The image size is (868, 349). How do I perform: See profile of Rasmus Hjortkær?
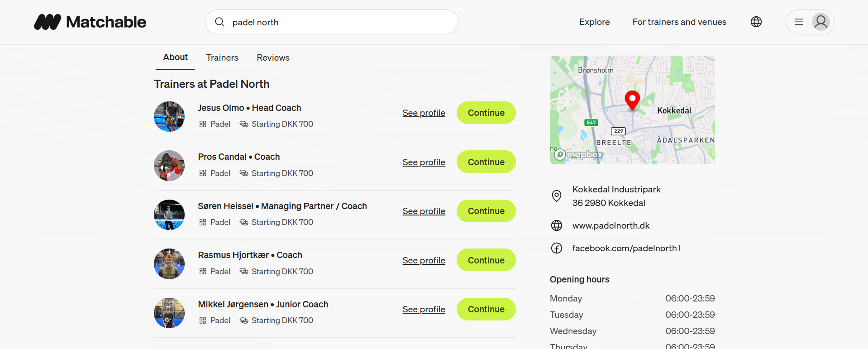point(424,260)
